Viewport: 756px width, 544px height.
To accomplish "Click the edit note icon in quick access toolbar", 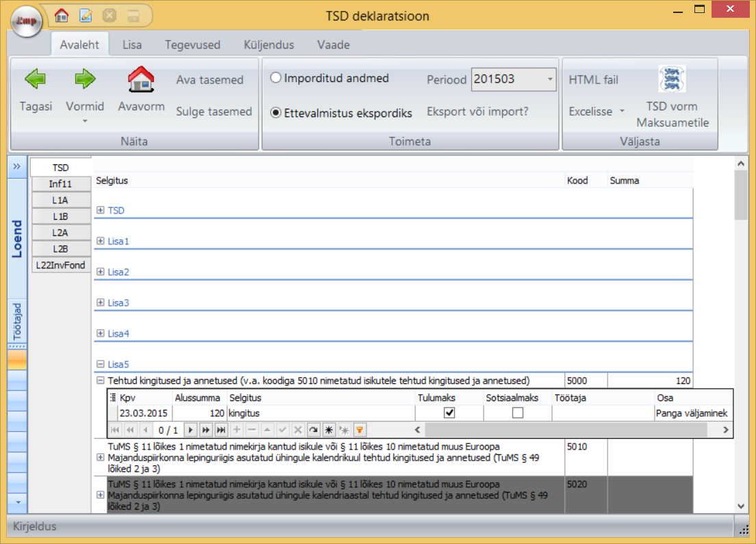I will click(86, 15).
